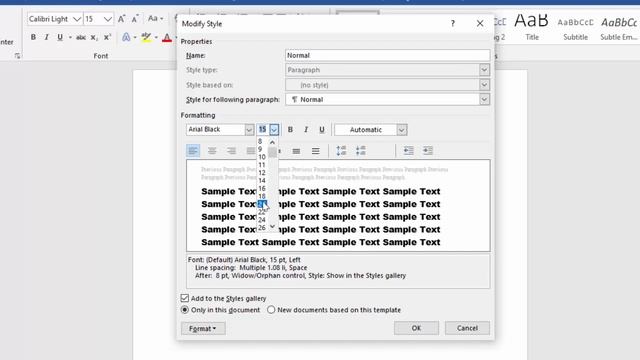
Task: Set Center alignment in dialog
Action: [212, 151]
